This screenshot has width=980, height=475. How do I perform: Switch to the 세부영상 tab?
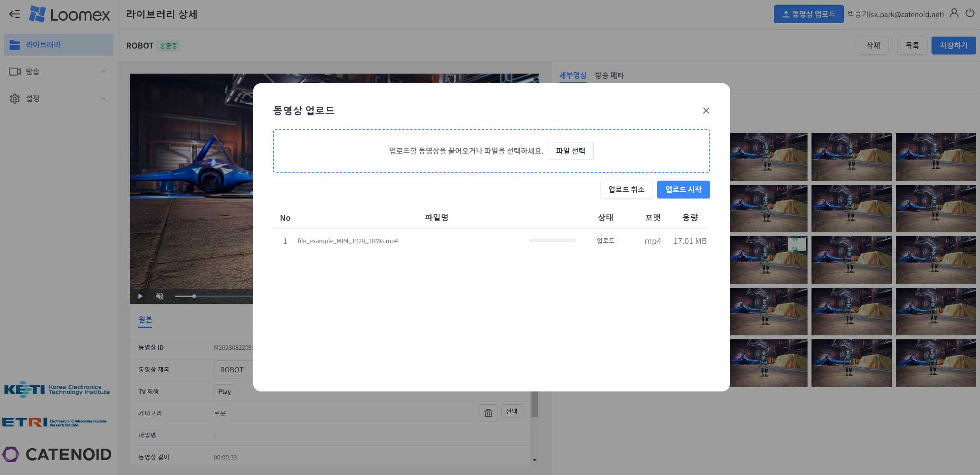click(573, 76)
